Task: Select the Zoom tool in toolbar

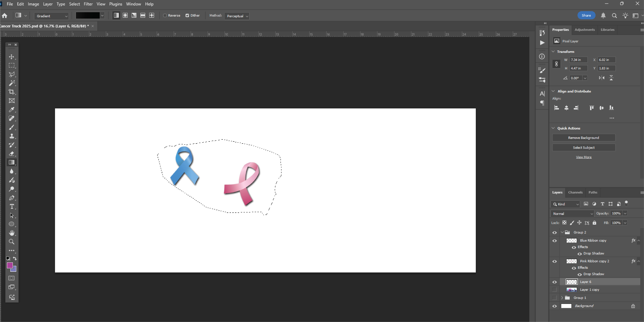Action: coord(11,242)
